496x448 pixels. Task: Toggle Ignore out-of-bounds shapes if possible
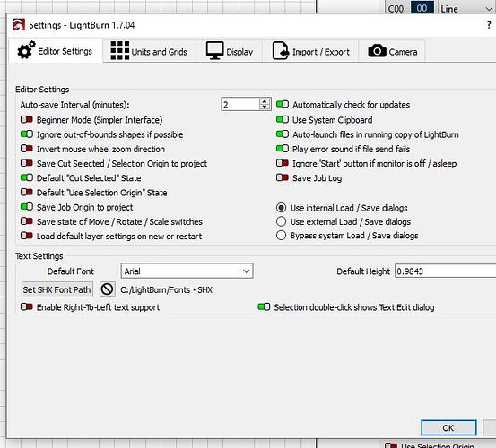[27, 134]
